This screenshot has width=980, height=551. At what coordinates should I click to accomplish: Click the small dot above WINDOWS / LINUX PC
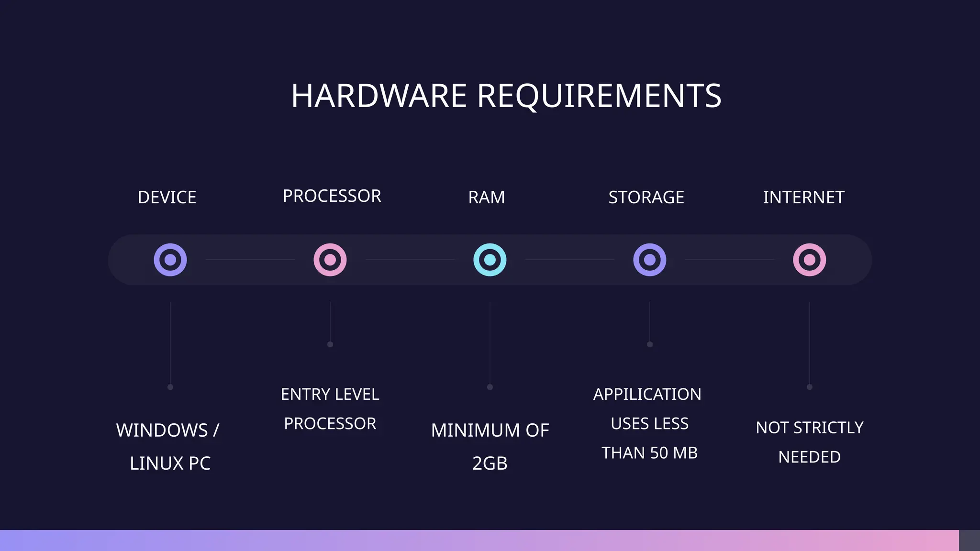(x=170, y=387)
